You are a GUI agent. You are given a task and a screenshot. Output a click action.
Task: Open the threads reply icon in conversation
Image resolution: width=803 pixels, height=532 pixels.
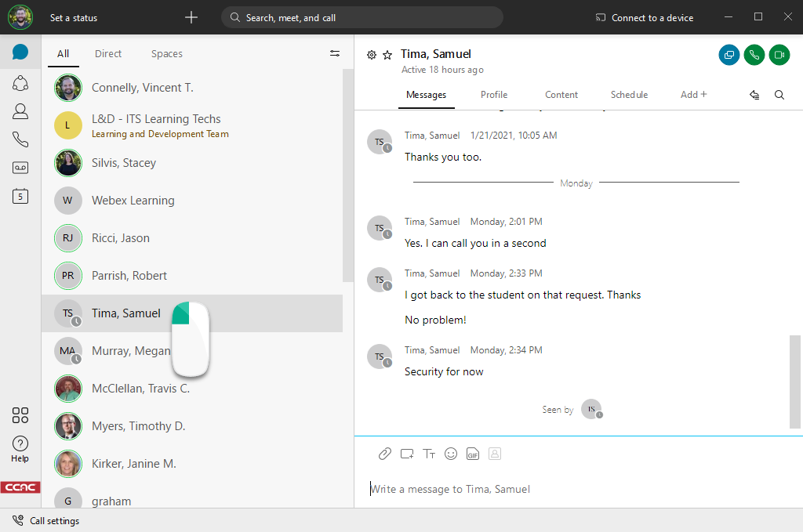[x=754, y=95]
